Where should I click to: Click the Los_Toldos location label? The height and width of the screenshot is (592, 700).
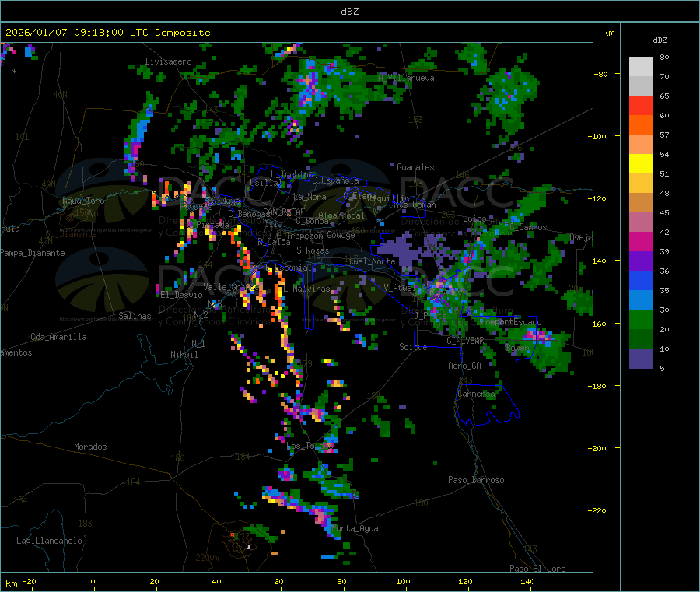click(x=310, y=446)
